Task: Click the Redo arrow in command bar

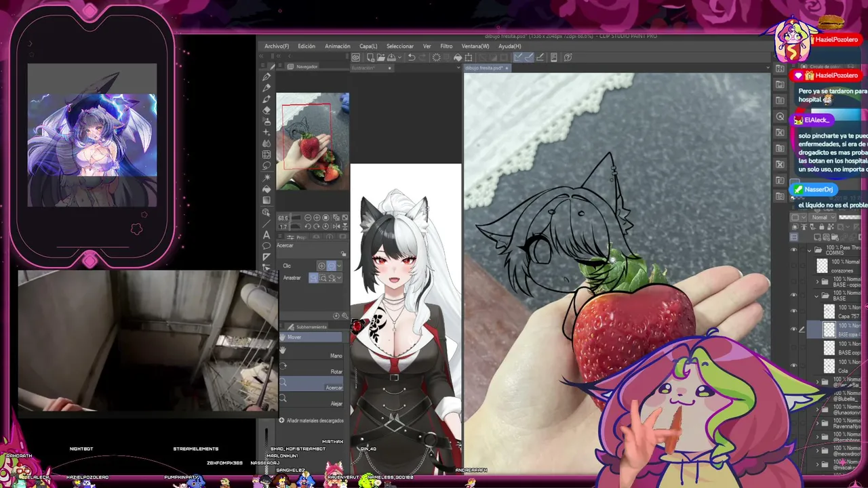Action: [x=422, y=58]
